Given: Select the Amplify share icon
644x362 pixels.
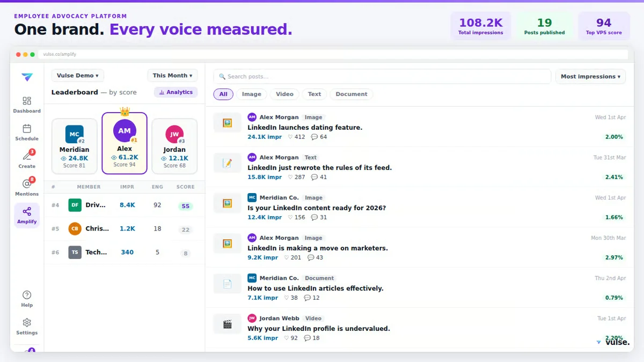Looking at the screenshot, I should [27, 212].
